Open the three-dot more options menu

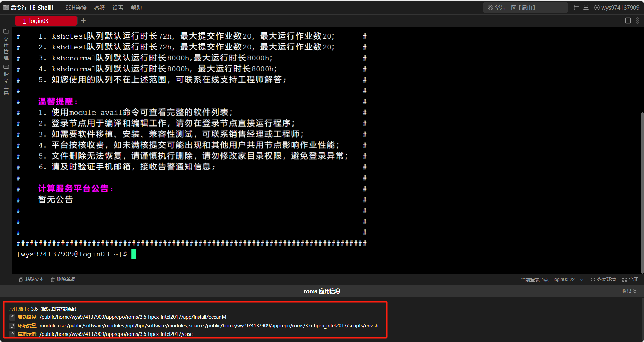pos(637,20)
